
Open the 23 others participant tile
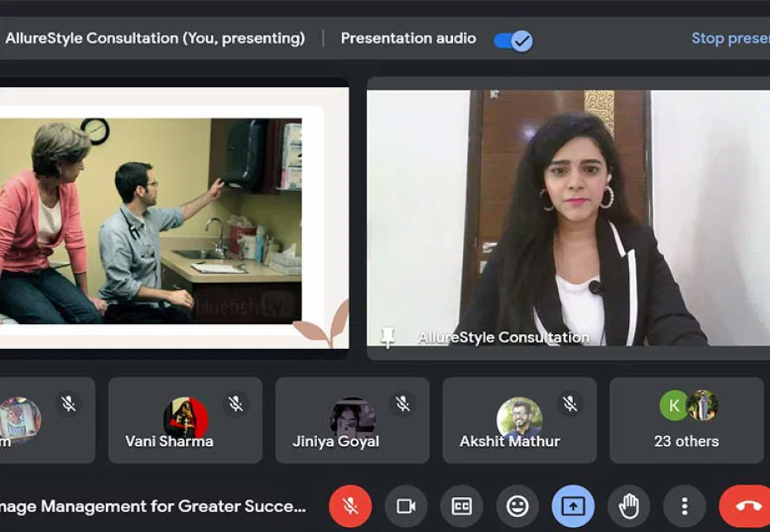tap(686, 420)
